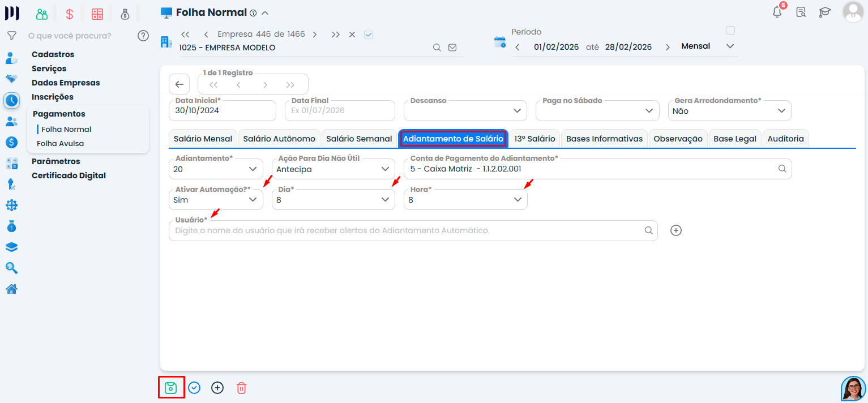The width and height of the screenshot is (868, 403).
Task: Open the red dollar sign module
Action: (70, 14)
